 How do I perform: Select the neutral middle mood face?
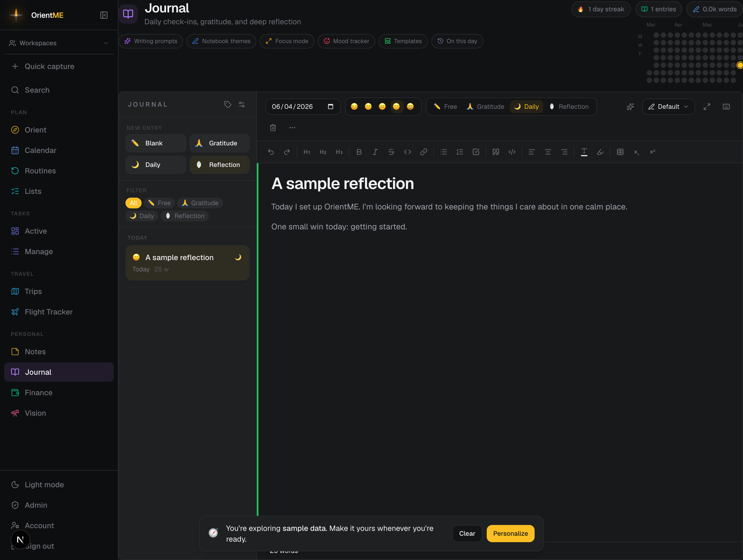tap(382, 106)
